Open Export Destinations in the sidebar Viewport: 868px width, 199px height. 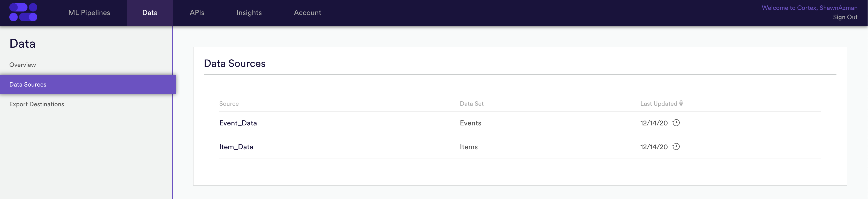click(37, 104)
